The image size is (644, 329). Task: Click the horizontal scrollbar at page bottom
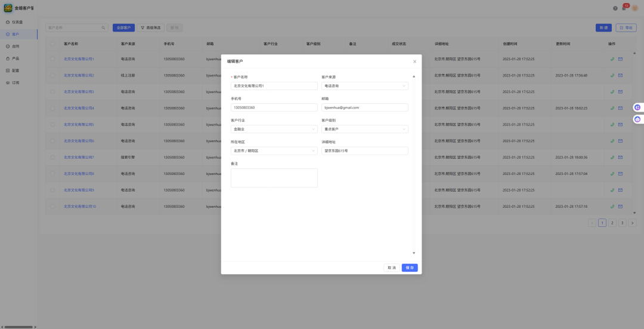(x=18, y=327)
